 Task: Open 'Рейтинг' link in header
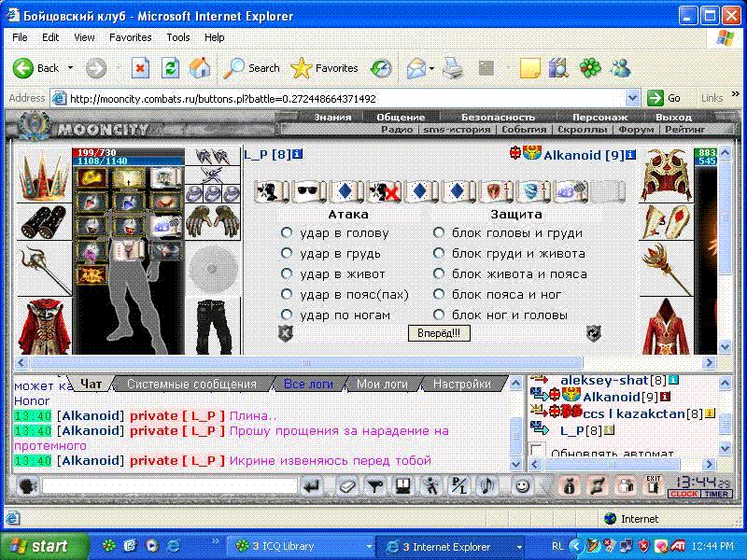pos(684,129)
